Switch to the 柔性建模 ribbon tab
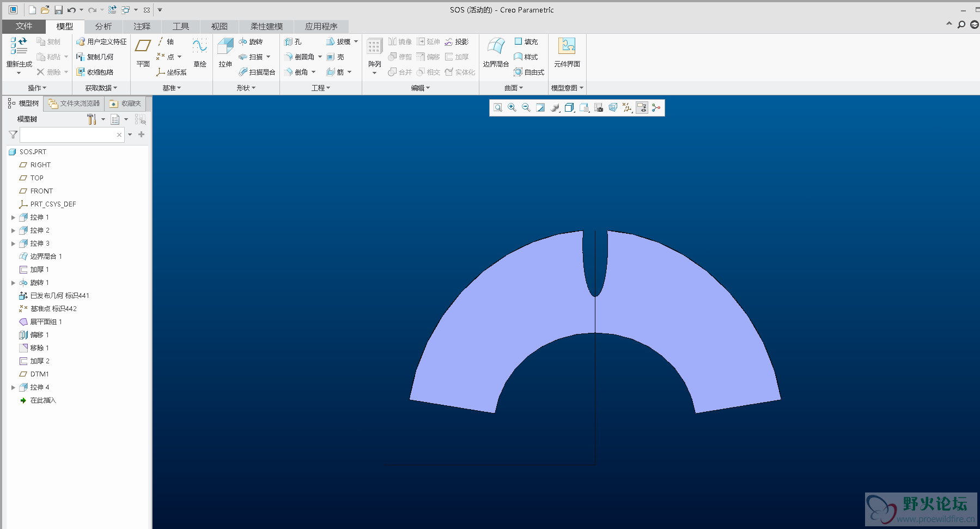The image size is (980, 529). [x=266, y=26]
